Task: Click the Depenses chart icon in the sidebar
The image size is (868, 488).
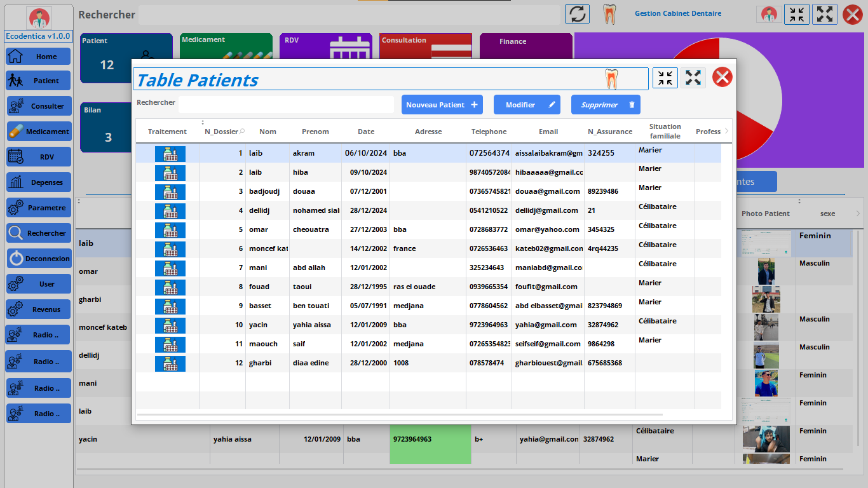Action: tap(16, 182)
